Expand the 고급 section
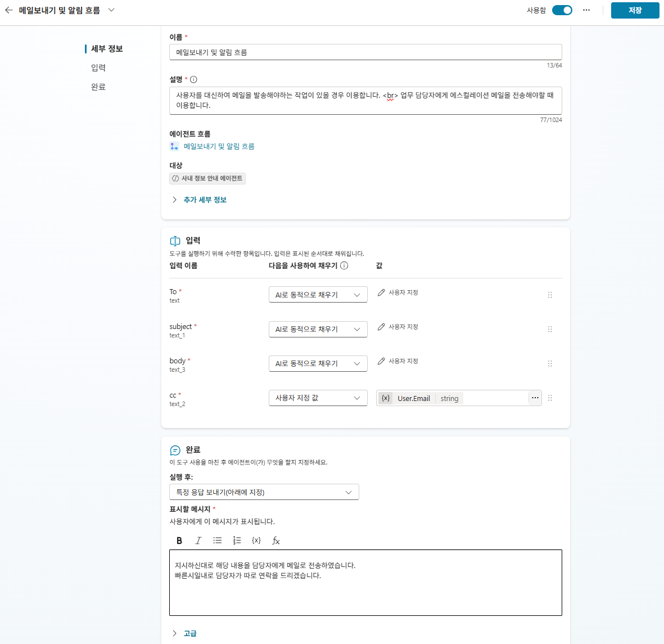 (x=184, y=633)
